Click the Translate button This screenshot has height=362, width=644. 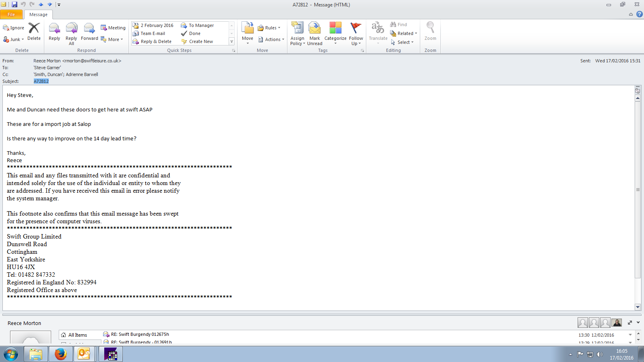tap(378, 33)
